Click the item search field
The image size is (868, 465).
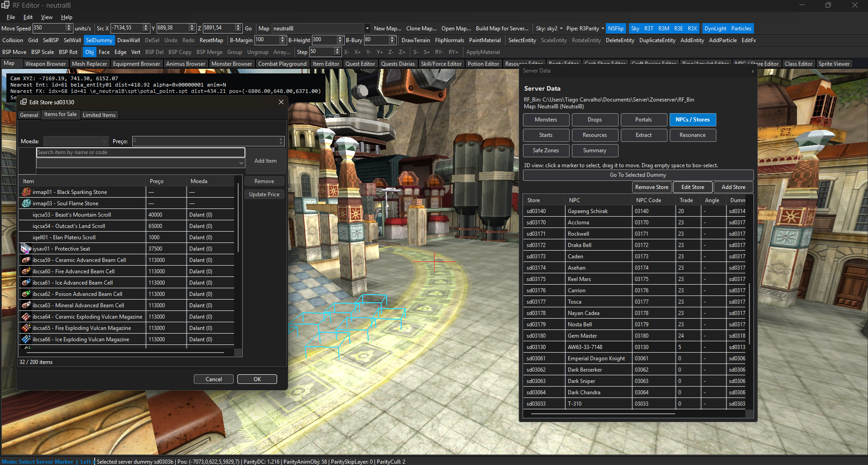pyautogui.click(x=141, y=152)
